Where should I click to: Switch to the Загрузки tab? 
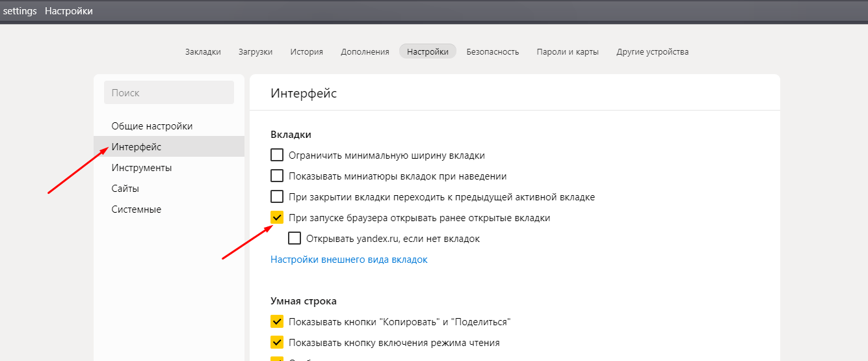tap(255, 52)
